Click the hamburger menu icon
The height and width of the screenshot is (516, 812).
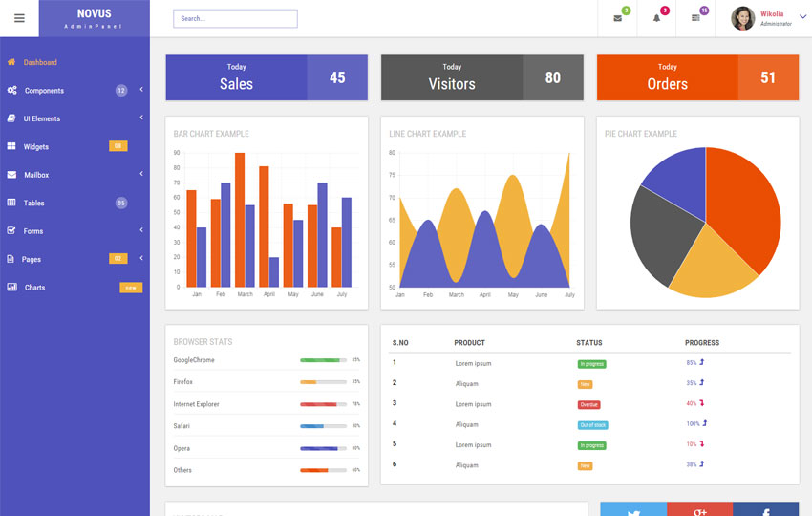coord(19,18)
